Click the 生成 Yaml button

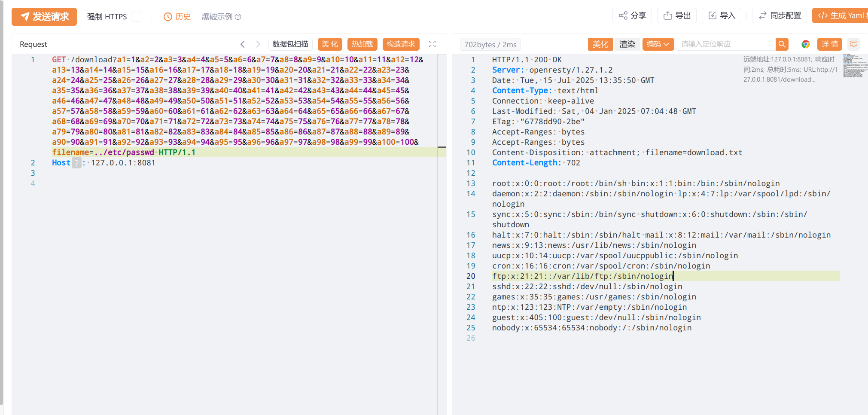coord(840,16)
